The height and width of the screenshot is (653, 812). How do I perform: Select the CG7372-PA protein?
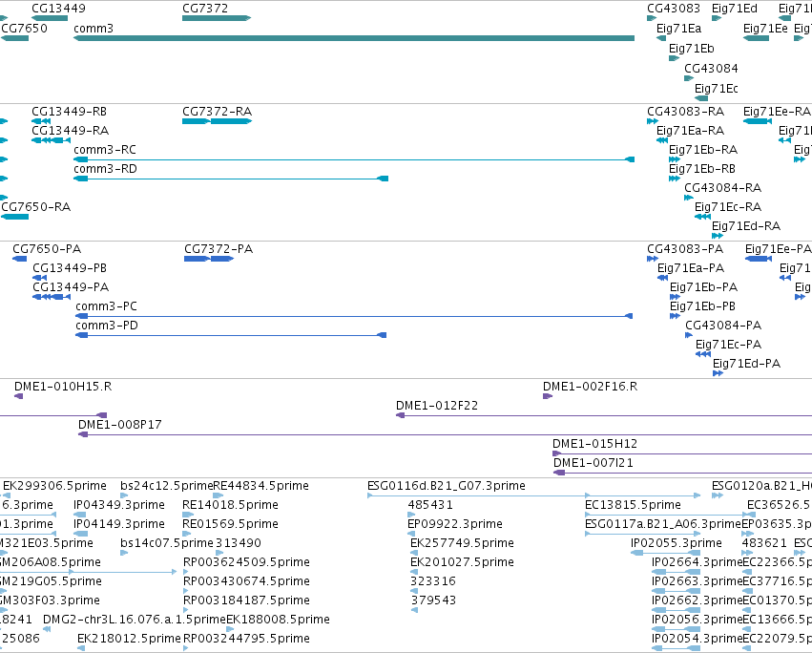coord(209,259)
